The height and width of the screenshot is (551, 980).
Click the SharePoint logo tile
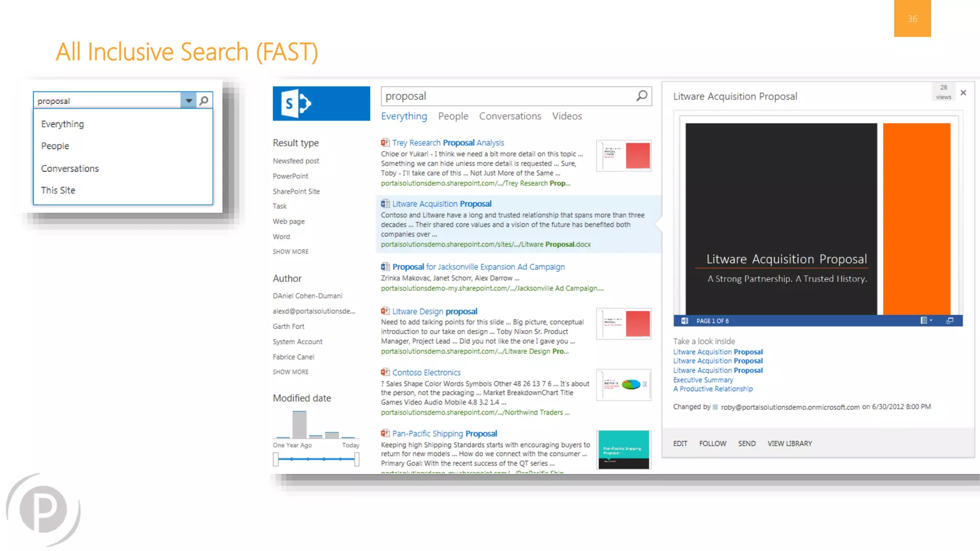point(321,103)
